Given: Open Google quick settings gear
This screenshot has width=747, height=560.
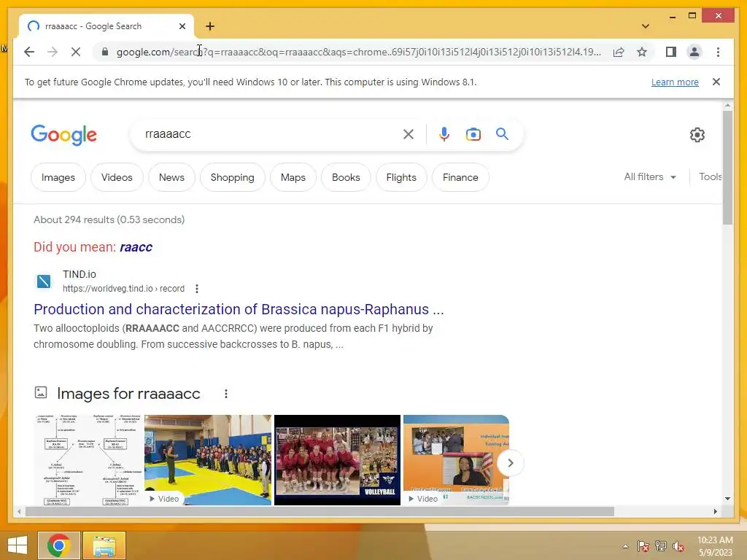Looking at the screenshot, I should (x=697, y=135).
